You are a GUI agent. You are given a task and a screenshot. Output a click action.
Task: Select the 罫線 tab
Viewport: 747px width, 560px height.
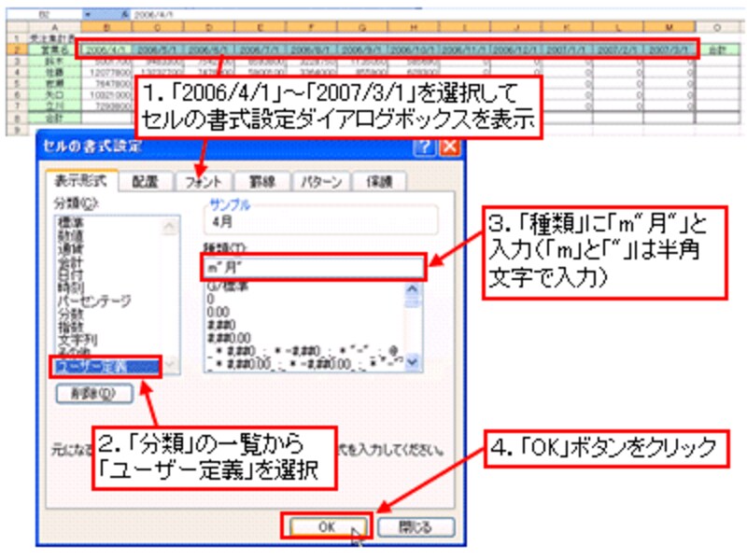tap(261, 182)
